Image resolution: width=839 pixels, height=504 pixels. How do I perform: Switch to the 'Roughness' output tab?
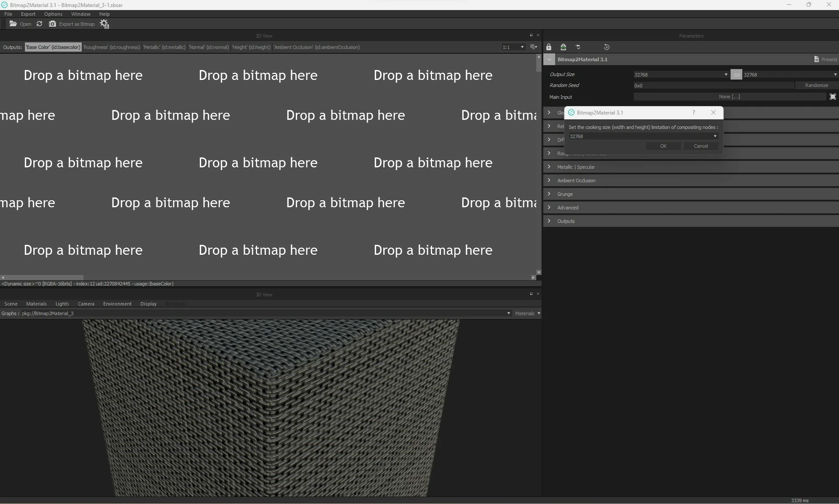coord(112,47)
